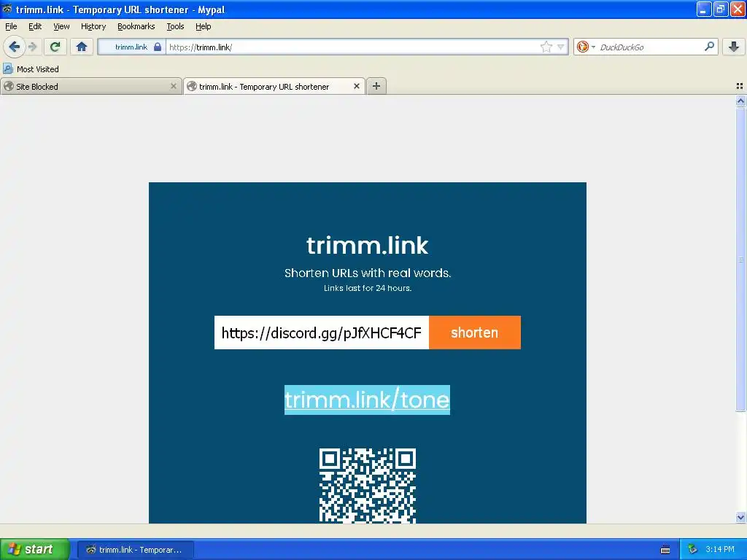This screenshot has width=747, height=560.
Task: Open the Most Visited bookmarks folder
Action: (x=31, y=69)
